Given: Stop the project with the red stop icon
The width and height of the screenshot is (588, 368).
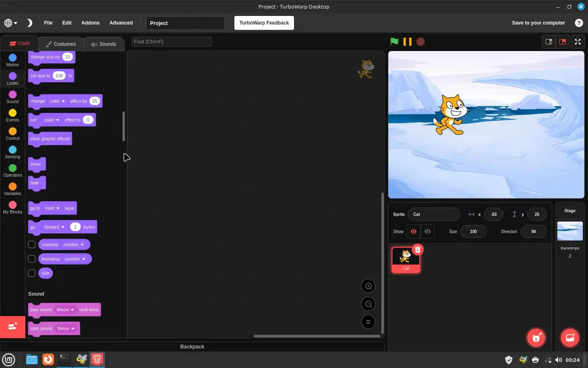Looking at the screenshot, I should pyautogui.click(x=420, y=42).
